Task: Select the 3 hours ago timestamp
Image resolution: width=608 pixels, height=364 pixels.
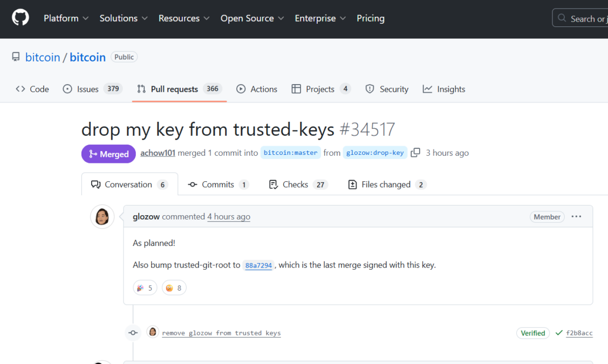Action: [447, 153]
